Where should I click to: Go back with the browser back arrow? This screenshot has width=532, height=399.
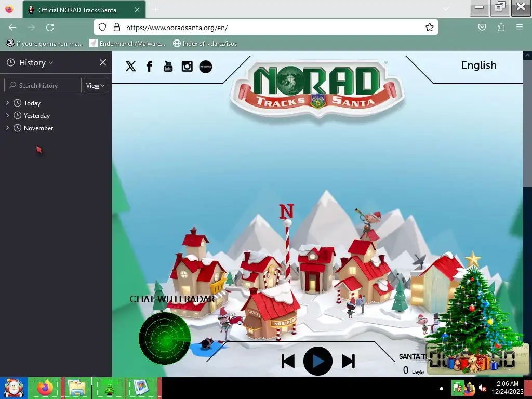[x=12, y=27]
